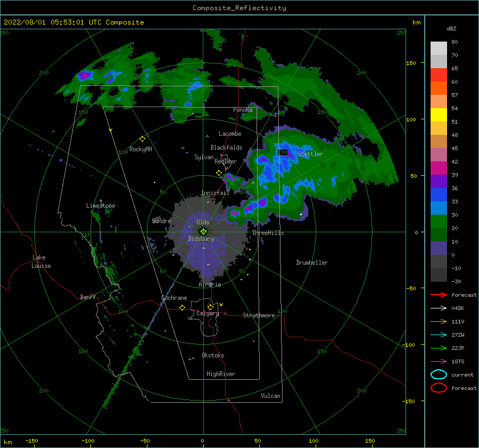The height and width of the screenshot is (448, 479).
Task: Click yellow diamond marker below RedDeer
Action: click(x=219, y=173)
